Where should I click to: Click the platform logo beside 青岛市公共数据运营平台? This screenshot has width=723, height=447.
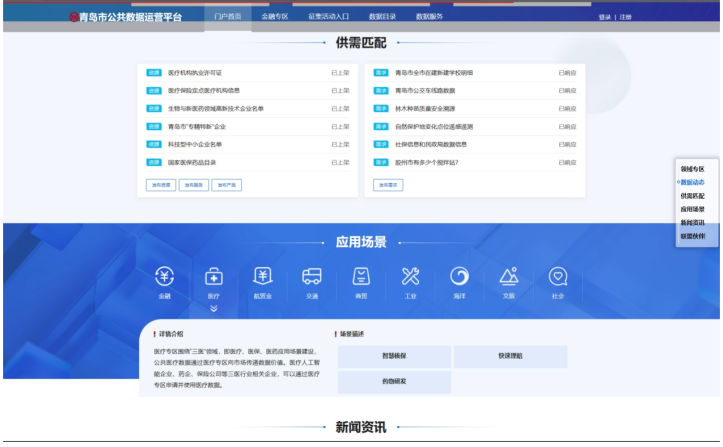[75, 17]
